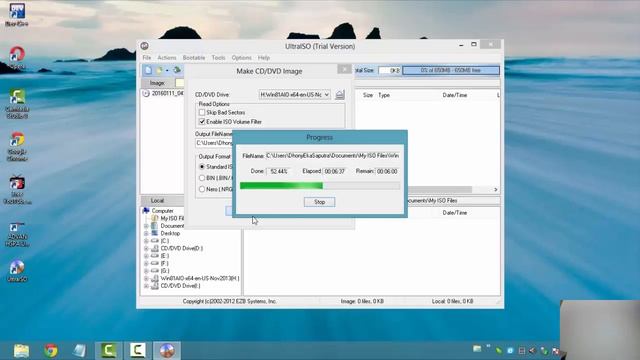
Task: Click upper Date/Time column header
Action: point(455,95)
